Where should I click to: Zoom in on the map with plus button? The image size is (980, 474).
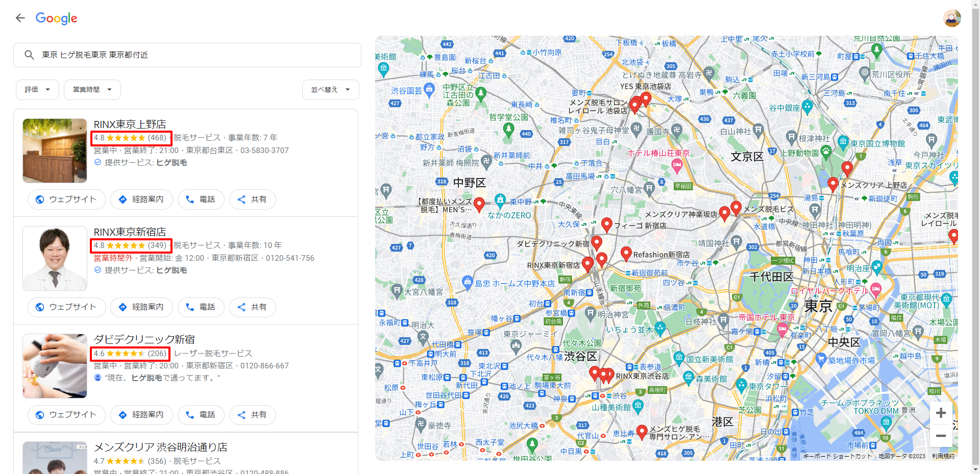coord(941,413)
